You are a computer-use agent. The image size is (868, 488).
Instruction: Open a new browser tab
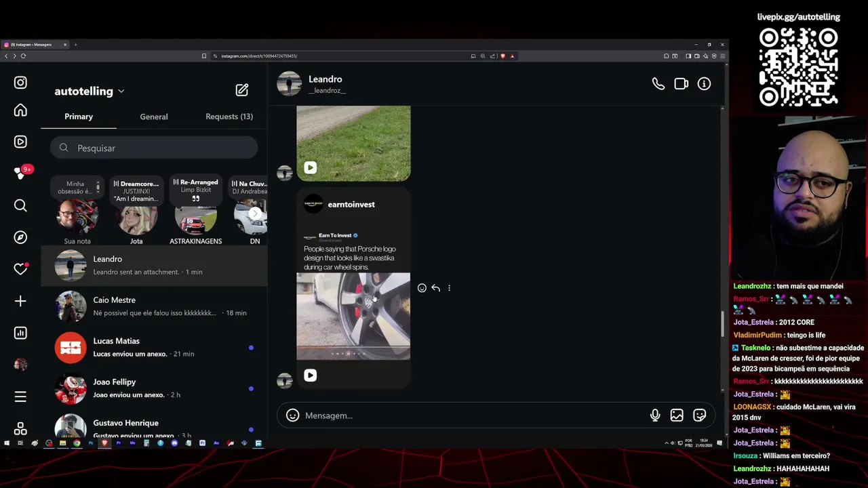point(75,45)
